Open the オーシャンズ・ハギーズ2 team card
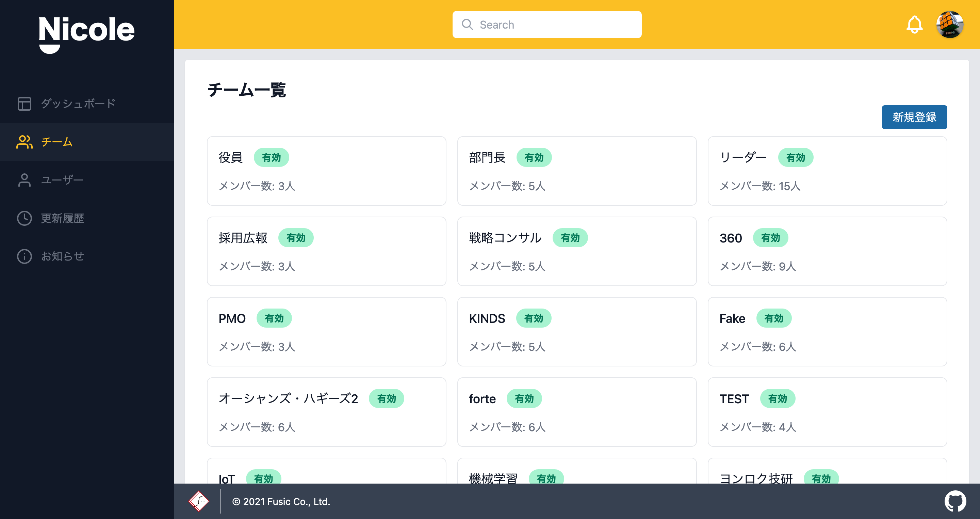Image resolution: width=980 pixels, height=519 pixels. 326,412
